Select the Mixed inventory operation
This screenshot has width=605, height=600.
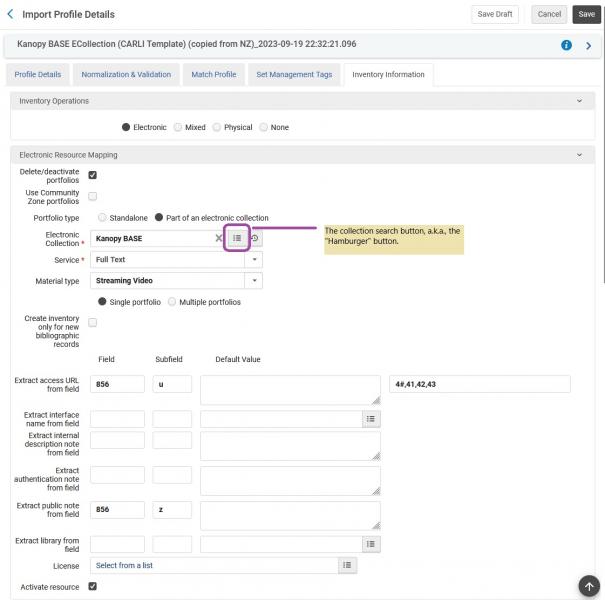coord(178,127)
